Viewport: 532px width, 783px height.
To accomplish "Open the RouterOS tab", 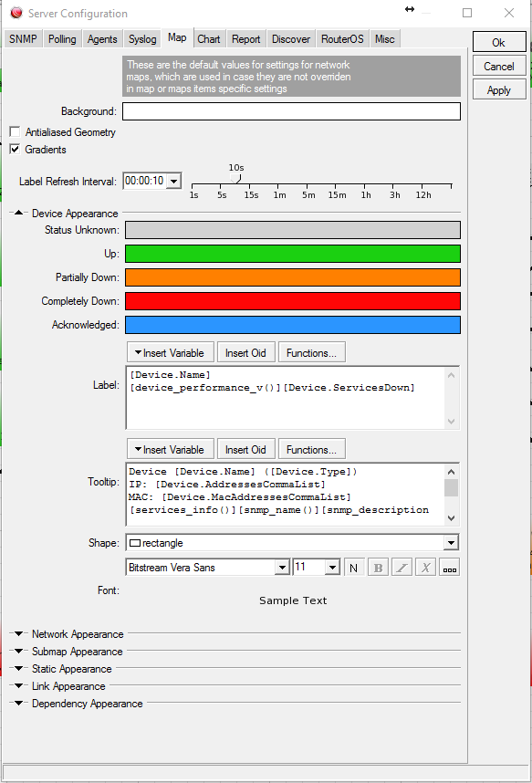I will click(342, 39).
